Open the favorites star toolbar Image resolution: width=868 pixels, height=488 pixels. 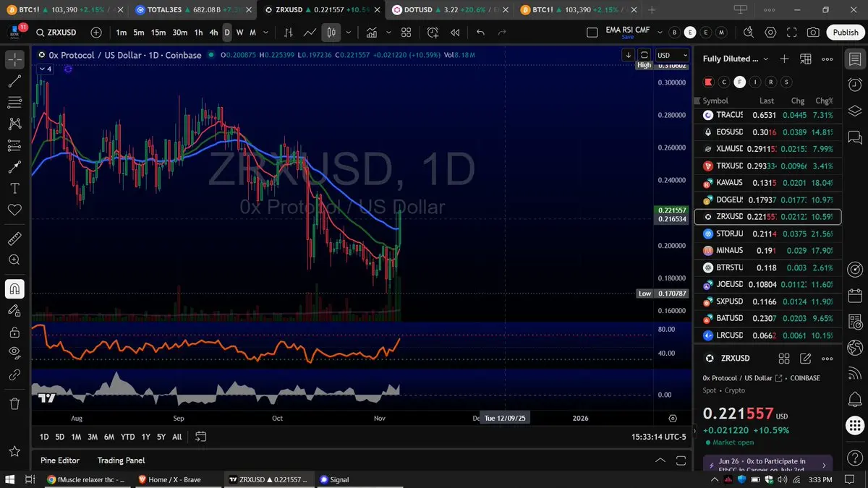[x=14, y=451]
